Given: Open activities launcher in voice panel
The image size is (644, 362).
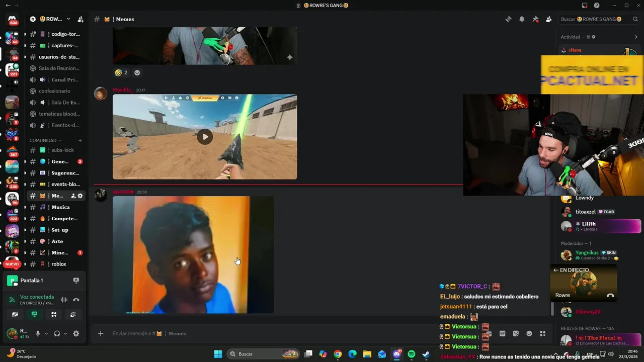Looking at the screenshot, I should click(54, 314).
